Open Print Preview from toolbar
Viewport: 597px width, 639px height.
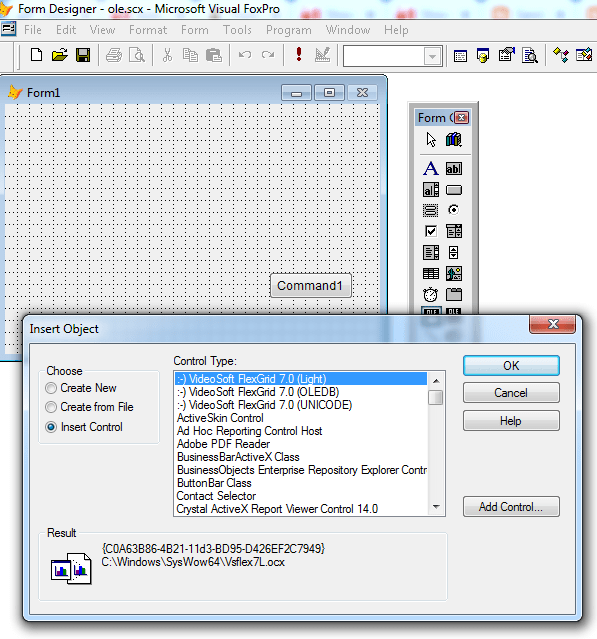(137, 55)
